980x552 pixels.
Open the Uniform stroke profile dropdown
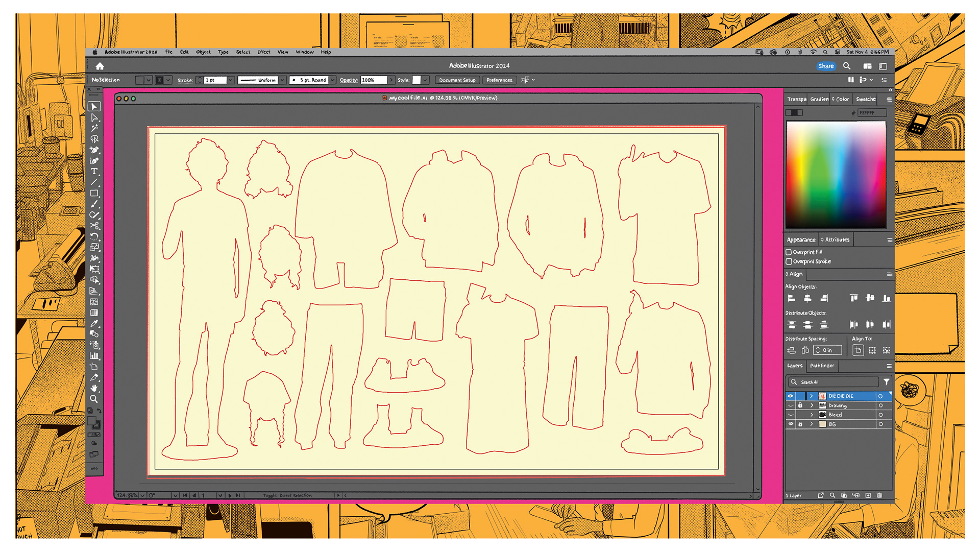point(282,80)
